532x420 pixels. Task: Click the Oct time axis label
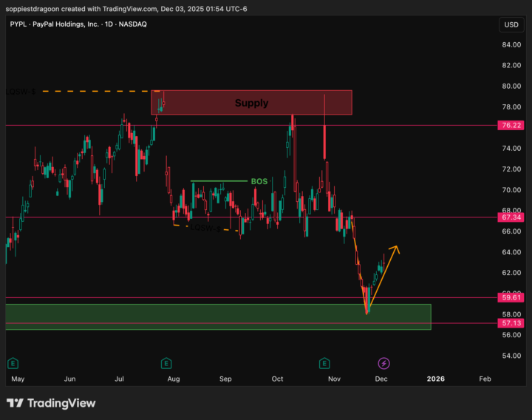[277, 379]
